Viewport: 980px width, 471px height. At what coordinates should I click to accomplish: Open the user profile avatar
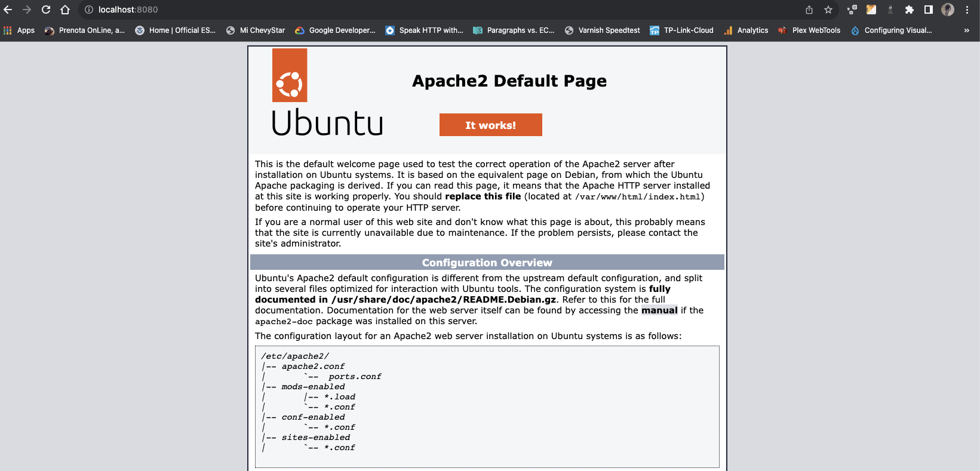[948, 10]
